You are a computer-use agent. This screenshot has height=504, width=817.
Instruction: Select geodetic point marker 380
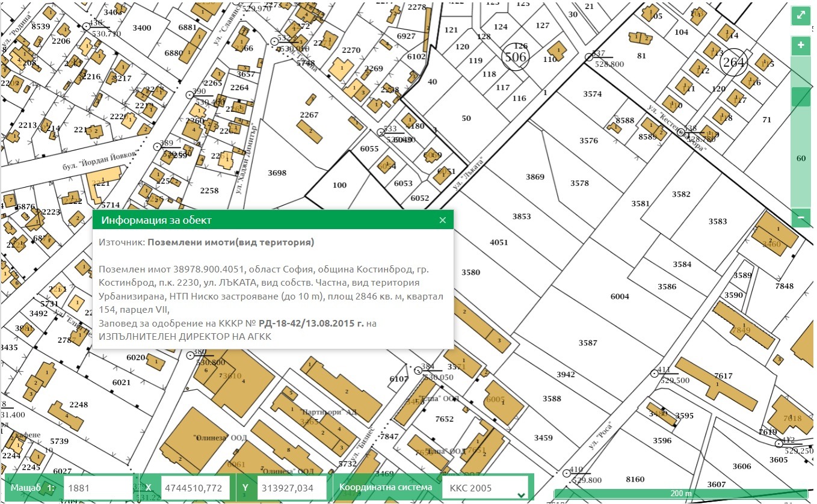tap(190, 356)
